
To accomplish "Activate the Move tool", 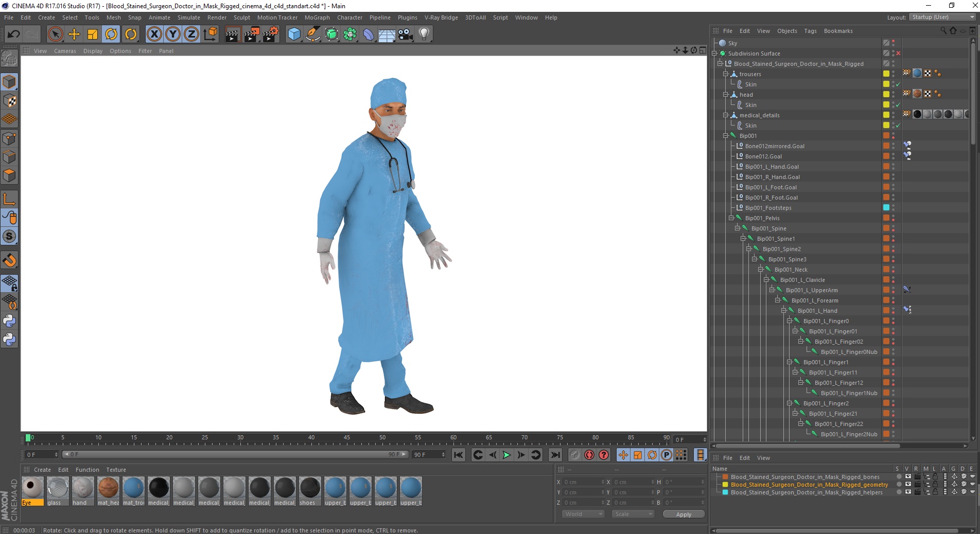I will (74, 34).
